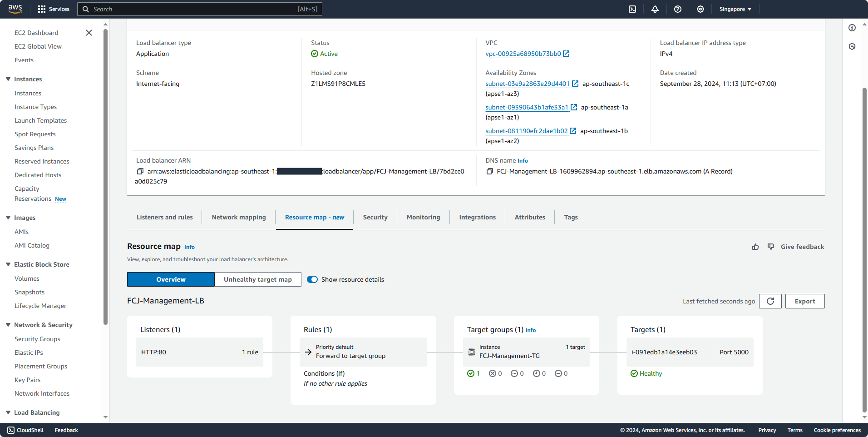Switch to Unhealthy target map view
Screen dimensions: 868x437
click(258, 279)
